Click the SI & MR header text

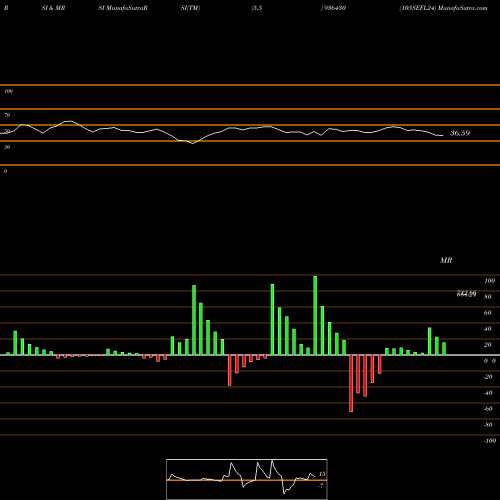tap(53, 8)
